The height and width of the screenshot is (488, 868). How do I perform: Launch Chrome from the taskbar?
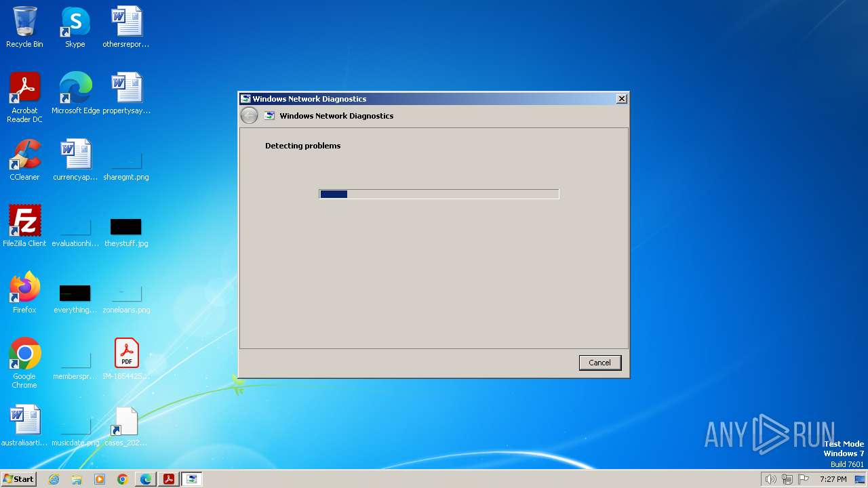tap(123, 479)
